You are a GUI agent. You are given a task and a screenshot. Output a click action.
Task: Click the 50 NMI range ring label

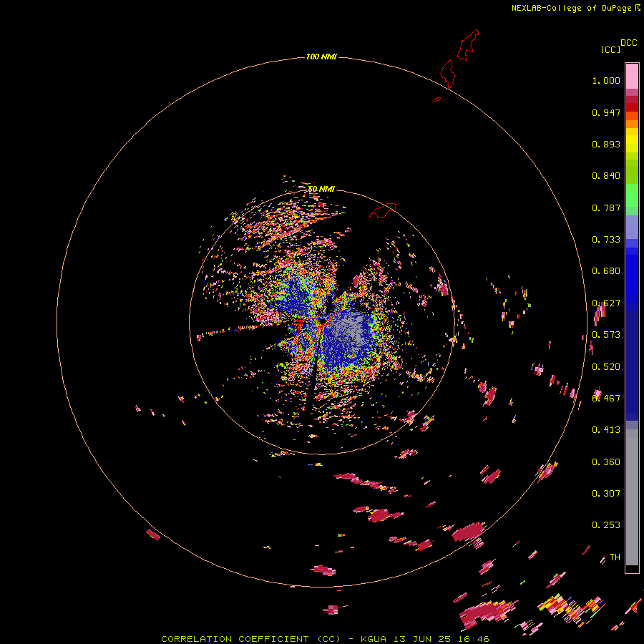321,189
